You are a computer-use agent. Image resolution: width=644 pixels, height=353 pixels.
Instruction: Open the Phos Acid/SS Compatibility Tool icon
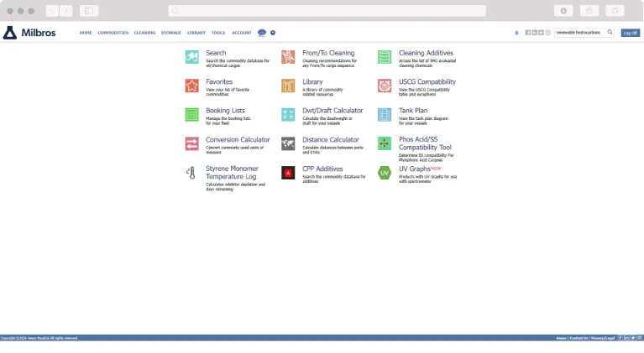click(x=385, y=143)
